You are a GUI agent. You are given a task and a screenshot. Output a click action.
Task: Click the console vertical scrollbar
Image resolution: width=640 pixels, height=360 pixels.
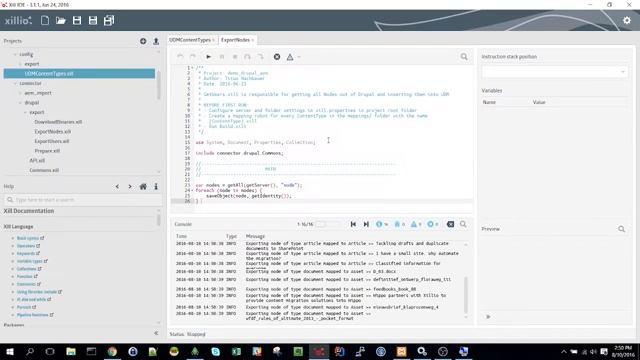[466, 295]
